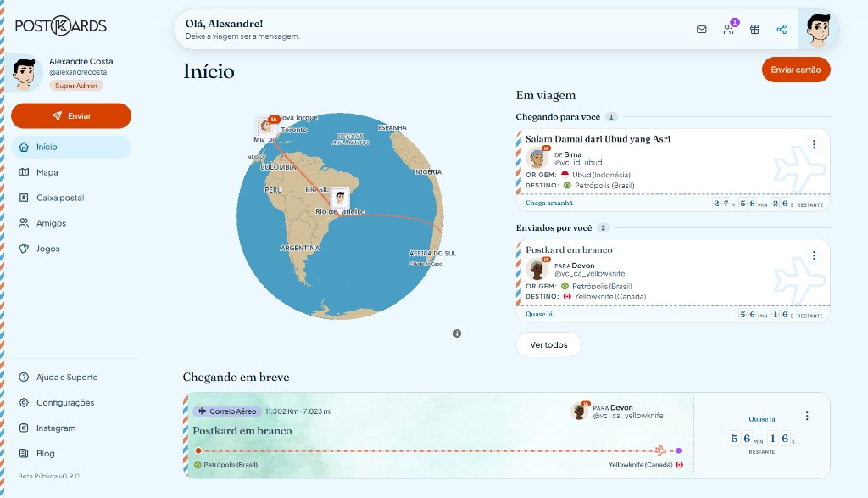Open options menu for Enviados por você postcard
Viewport: 868px width, 498px height.
pyautogui.click(x=814, y=255)
